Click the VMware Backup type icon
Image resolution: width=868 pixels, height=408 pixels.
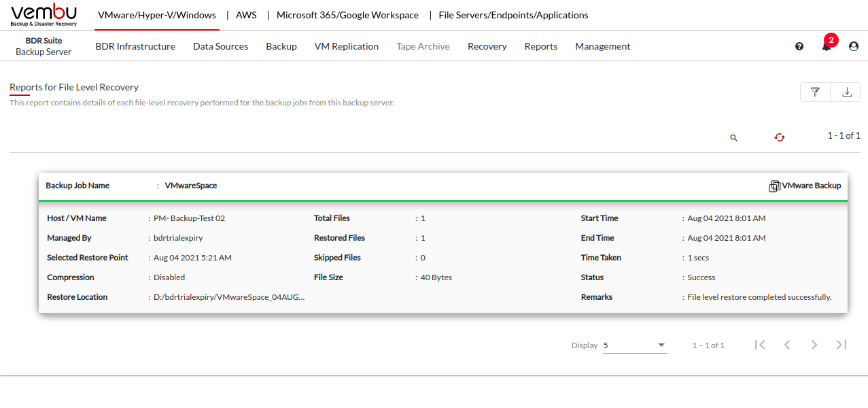pos(774,186)
